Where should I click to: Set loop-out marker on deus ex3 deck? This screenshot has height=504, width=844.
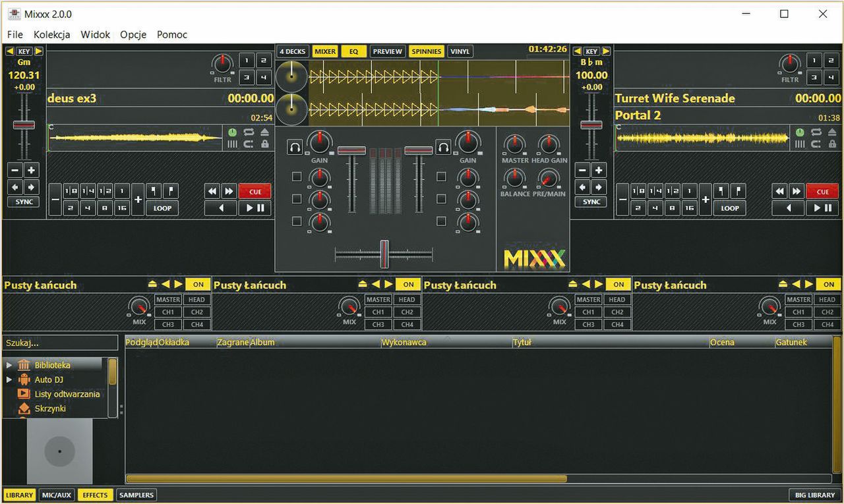(x=170, y=191)
